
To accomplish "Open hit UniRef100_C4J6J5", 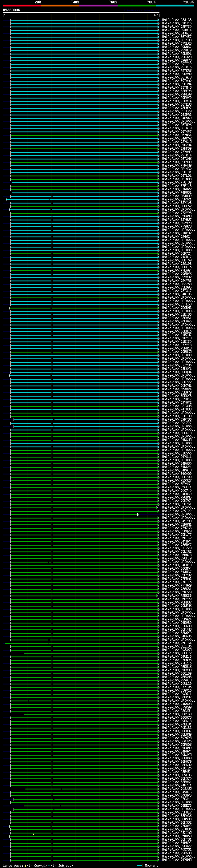I will coord(177,33).
